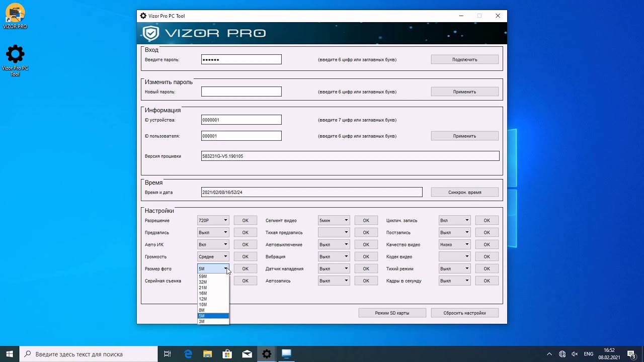Open Вибрация dropdown

point(334,256)
